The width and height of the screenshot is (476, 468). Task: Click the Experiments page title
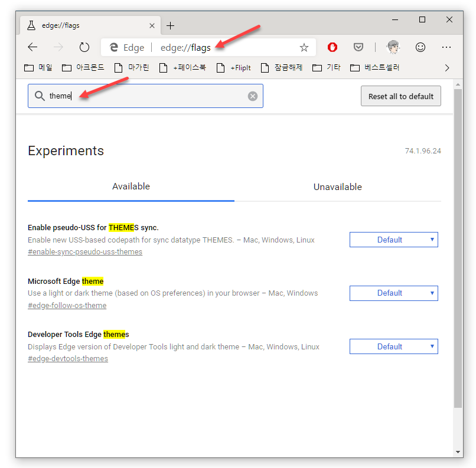(x=66, y=150)
